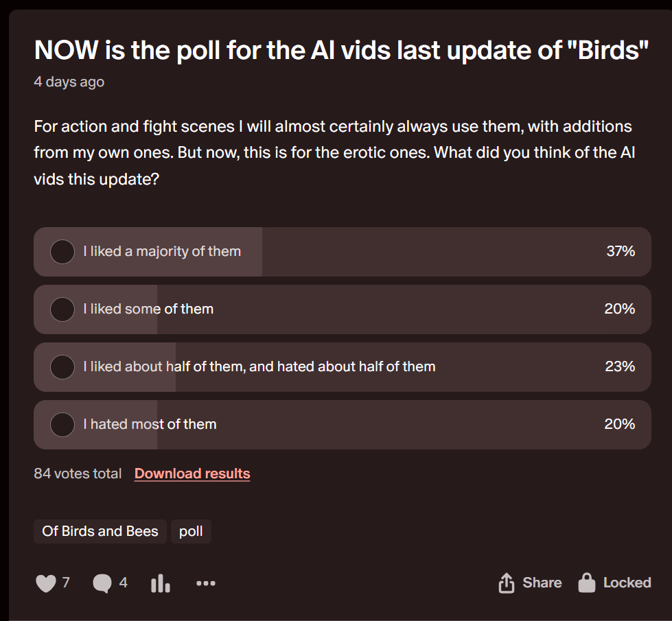Click the like count number 7
The width and height of the screenshot is (672, 621).
point(66,583)
